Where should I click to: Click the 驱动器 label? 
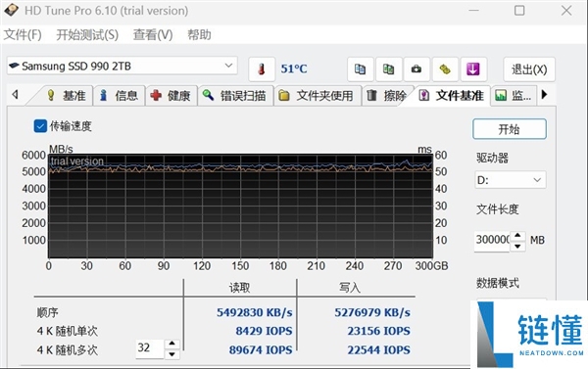pos(492,159)
